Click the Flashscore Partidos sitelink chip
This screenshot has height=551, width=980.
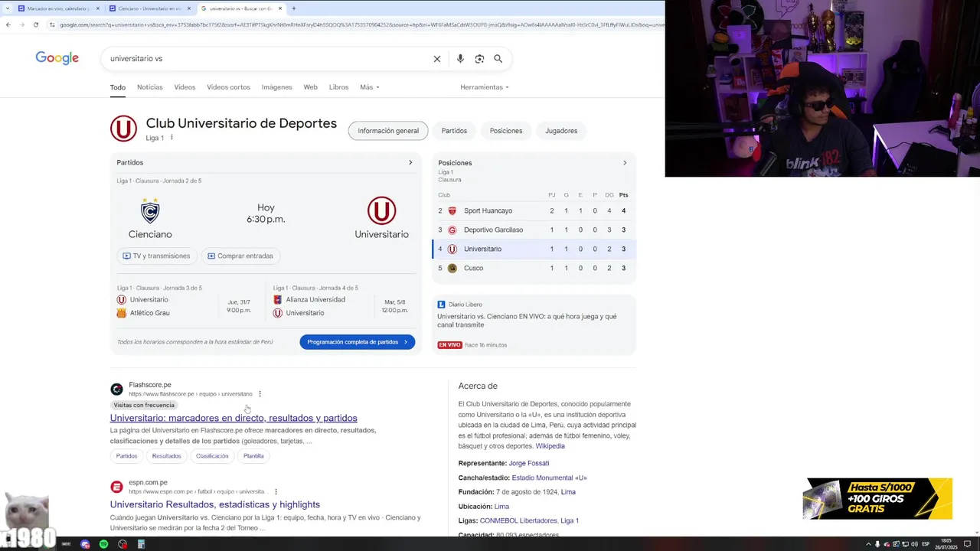click(126, 456)
